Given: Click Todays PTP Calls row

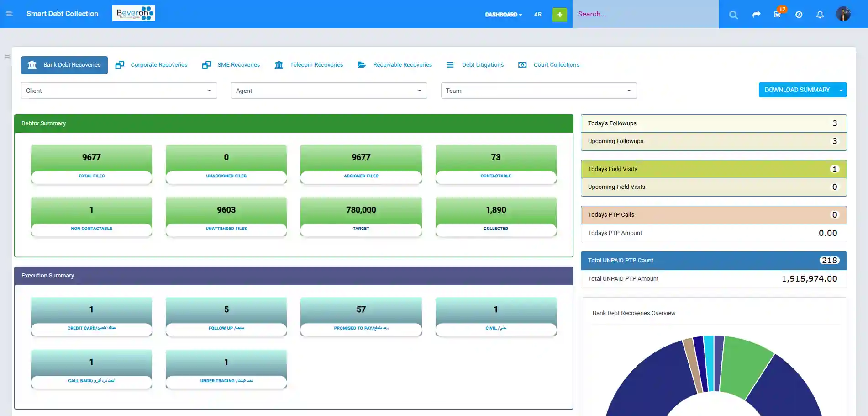Looking at the screenshot, I should click(714, 215).
